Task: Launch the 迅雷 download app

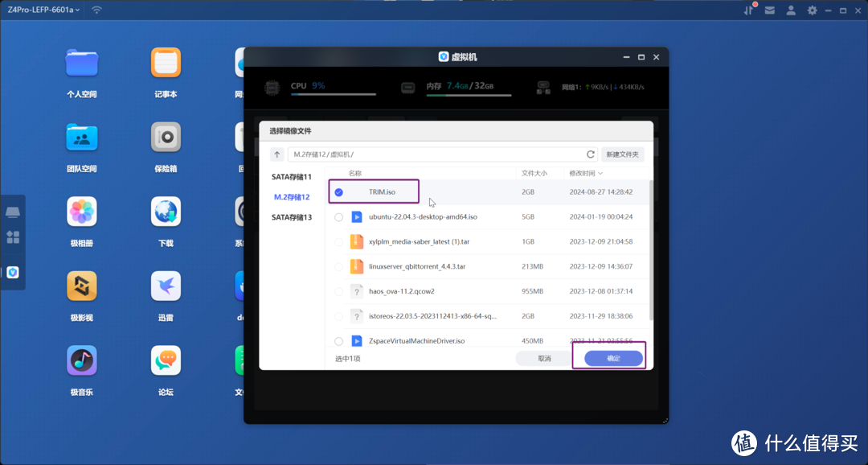Action: [x=166, y=286]
